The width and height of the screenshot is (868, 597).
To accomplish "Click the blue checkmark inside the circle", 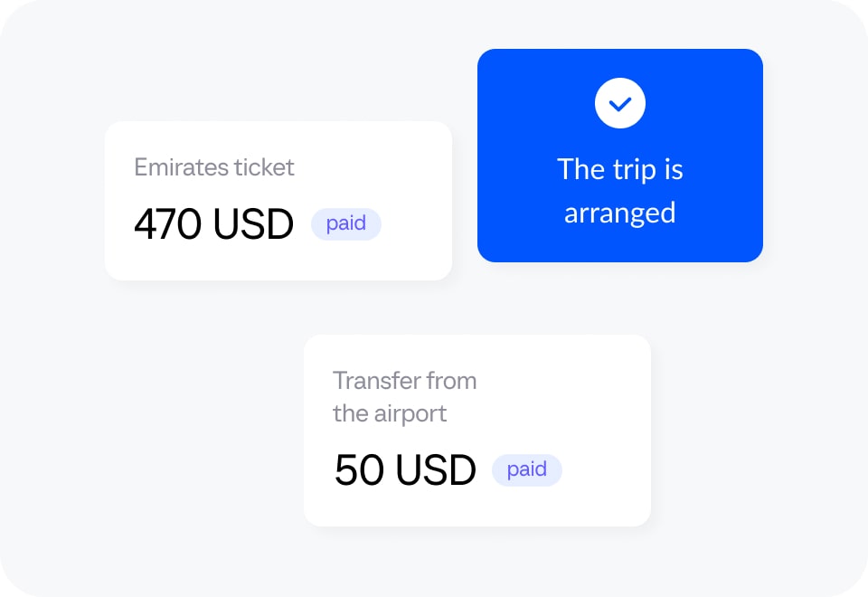I will (x=620, y=103).
